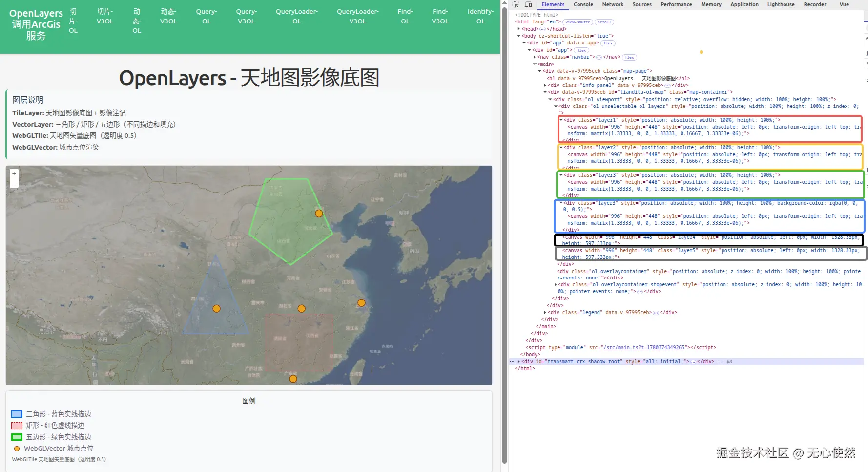Select the h1 OpenLayers heading node in DOM tree

coord(618,79)
